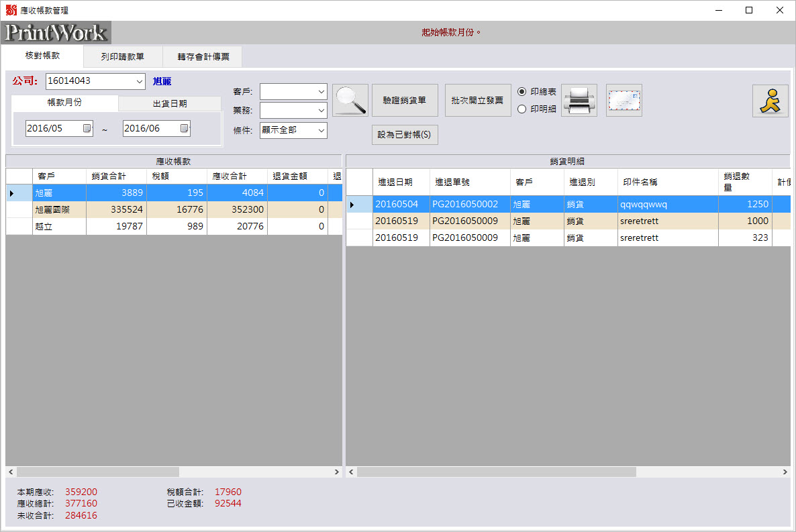Click right scroll arrow of 應收帳款 grid
The width and height of the screenshot is (796, 532).
(x=336, y=472)
